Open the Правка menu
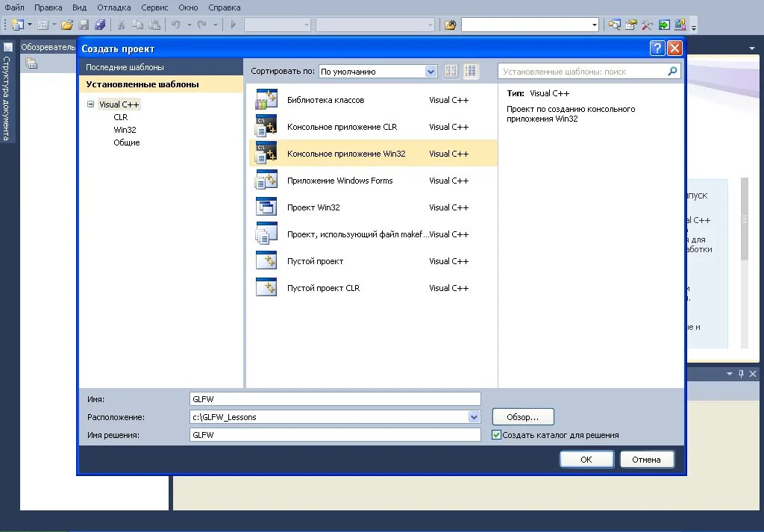Screen dimensions: 764x532 (48, 7)
